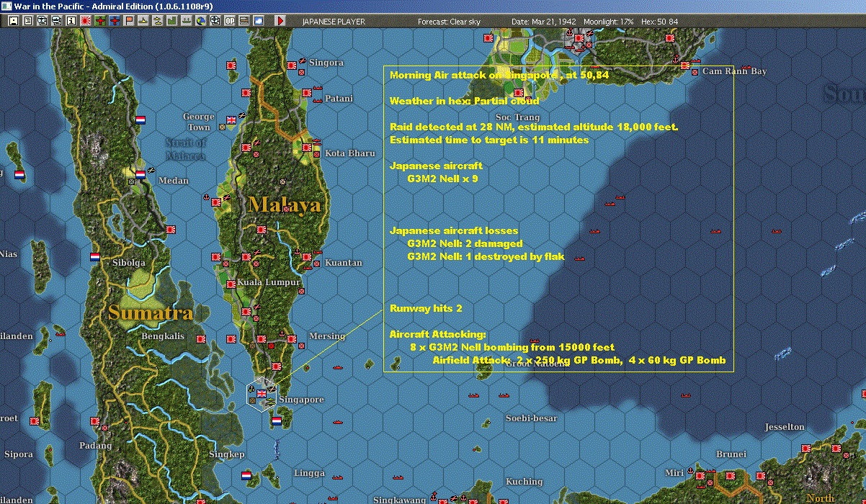Click 'G3M2 Nell: 1 destroyed by flak' line
866x504 pixels.
click(486, 256)
